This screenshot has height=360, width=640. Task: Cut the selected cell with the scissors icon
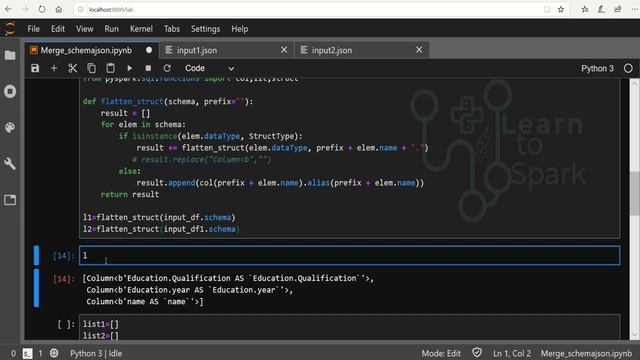pyautogui.click(x=73, y=68)
